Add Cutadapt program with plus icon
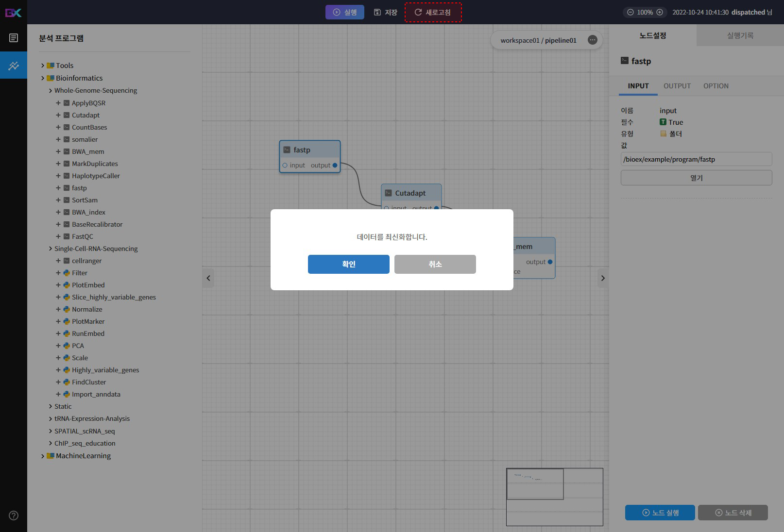This screenshot has width=784, height=532. click(58, 115)
